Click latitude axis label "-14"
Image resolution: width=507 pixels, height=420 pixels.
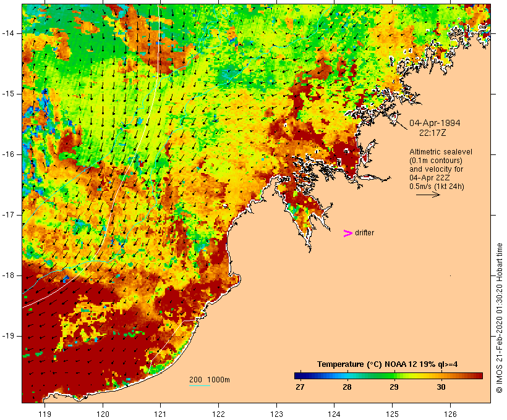[8, 33]
